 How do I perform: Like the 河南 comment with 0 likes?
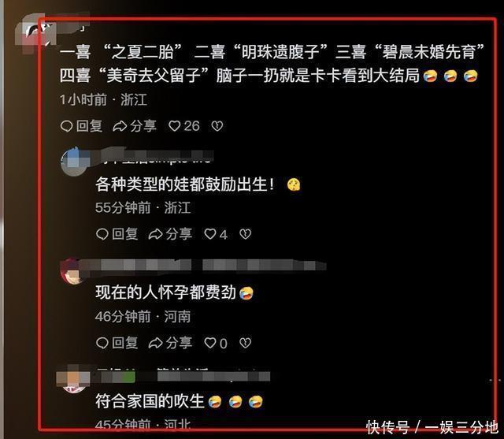pyautogui.click(x=216, y=343)
